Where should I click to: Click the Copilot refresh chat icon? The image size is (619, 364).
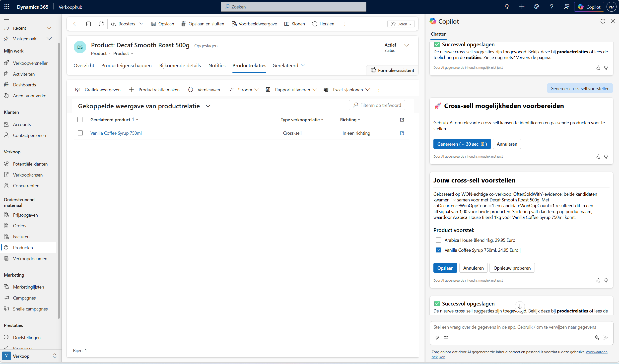[603, 21]
